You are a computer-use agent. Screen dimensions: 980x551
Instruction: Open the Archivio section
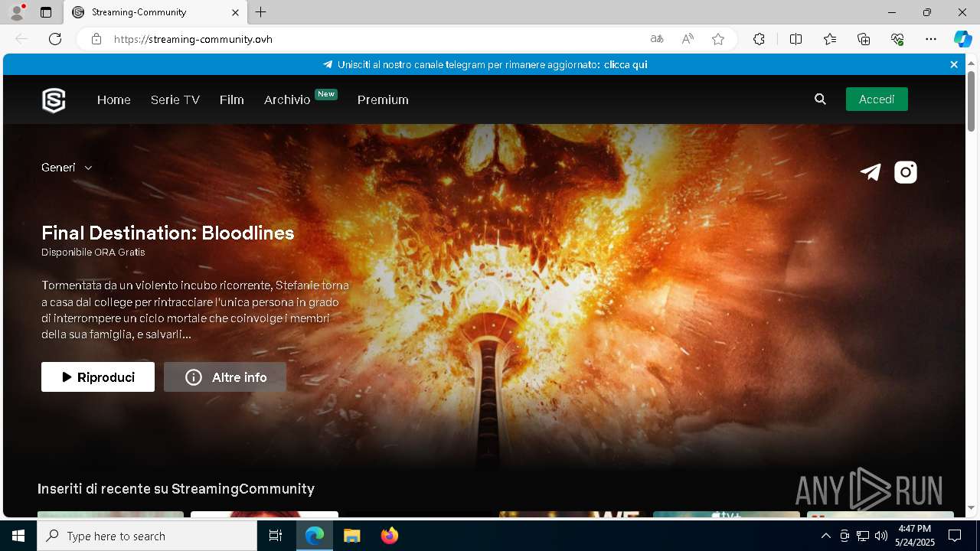click(x=287, y=99)
